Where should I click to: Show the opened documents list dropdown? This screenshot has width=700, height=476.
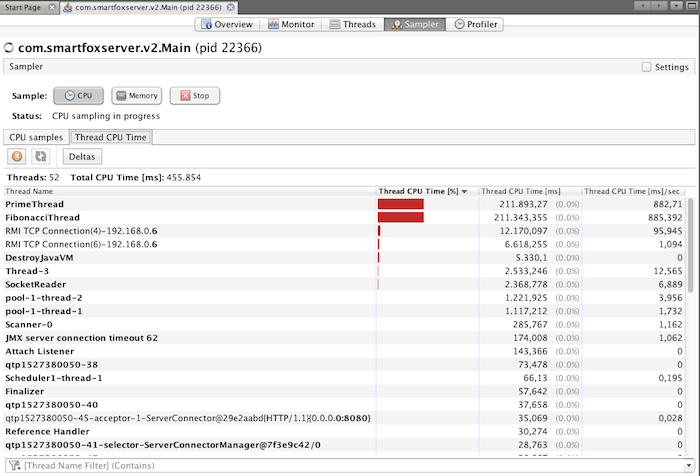676,6
